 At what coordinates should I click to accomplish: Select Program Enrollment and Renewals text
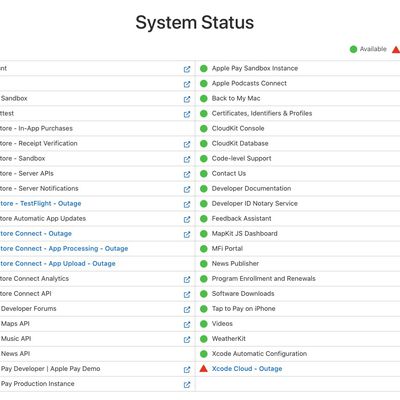click(264, 278)
